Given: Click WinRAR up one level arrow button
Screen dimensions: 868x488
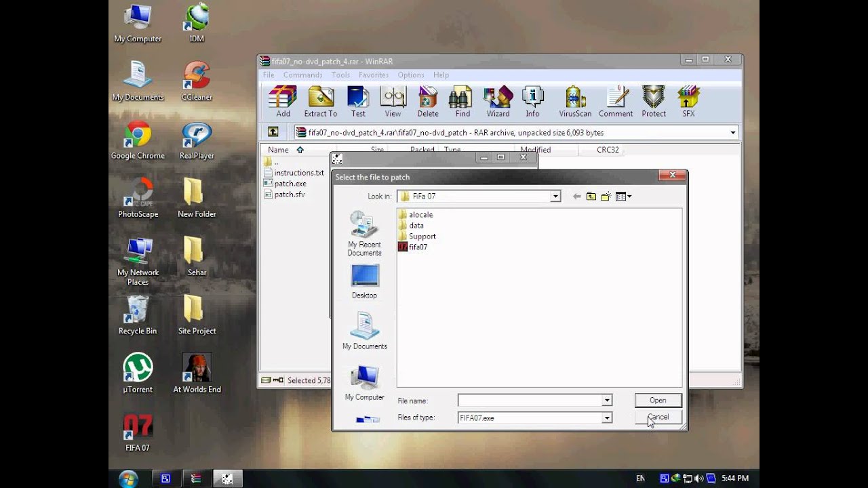Looking at the screenshot, I should [273, 132].
